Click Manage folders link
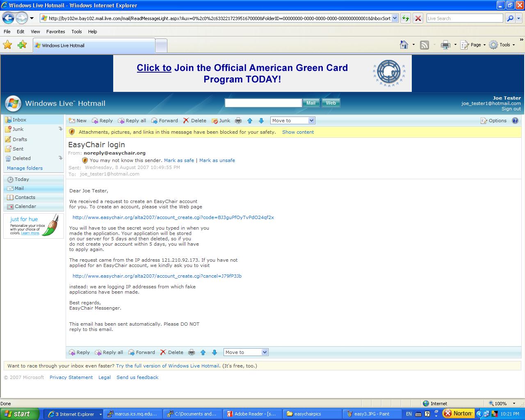The height and width of the screenshot is (420, 525). (25, 168)
